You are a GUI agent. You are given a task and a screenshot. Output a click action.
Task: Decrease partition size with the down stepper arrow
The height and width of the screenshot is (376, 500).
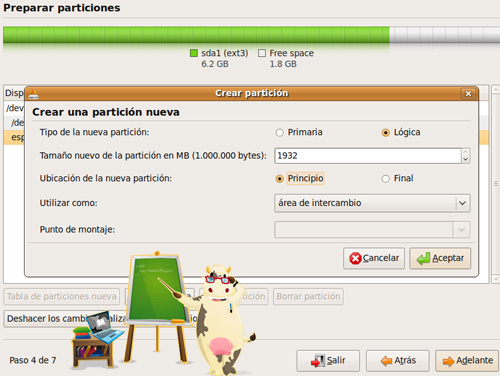(x=466, y=159)
